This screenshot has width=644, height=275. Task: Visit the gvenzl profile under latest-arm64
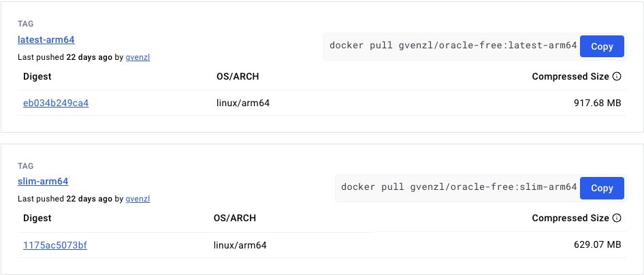tap(138, 57)
